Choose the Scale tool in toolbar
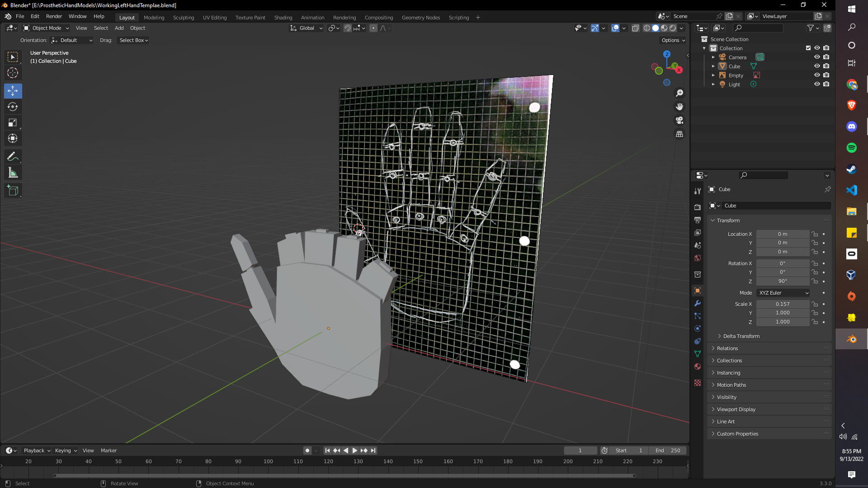This screenshot has height=488, width=868. (x=13, y=122)
